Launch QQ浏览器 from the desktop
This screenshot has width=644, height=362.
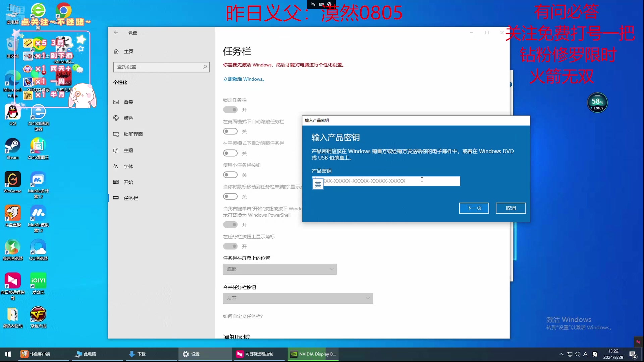pos(38,250)
